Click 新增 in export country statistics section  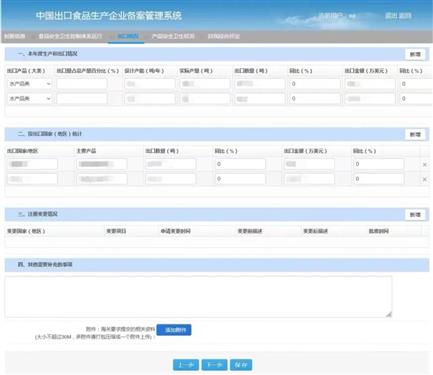coord(415,135)
